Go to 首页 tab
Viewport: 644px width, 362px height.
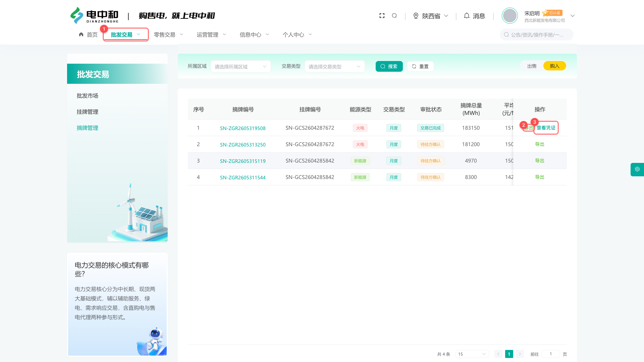[x=88, y=35]
